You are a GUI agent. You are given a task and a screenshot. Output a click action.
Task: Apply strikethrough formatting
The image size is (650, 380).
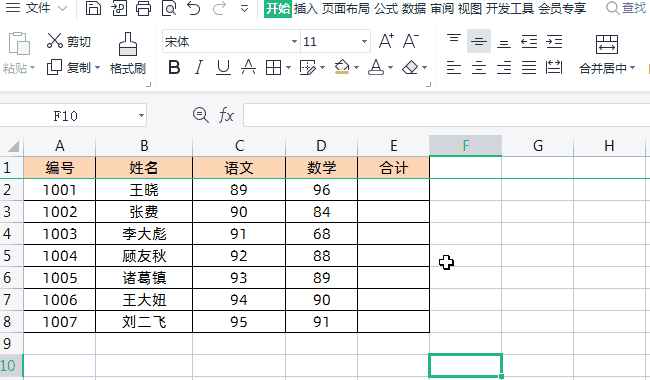coord(248,67)
